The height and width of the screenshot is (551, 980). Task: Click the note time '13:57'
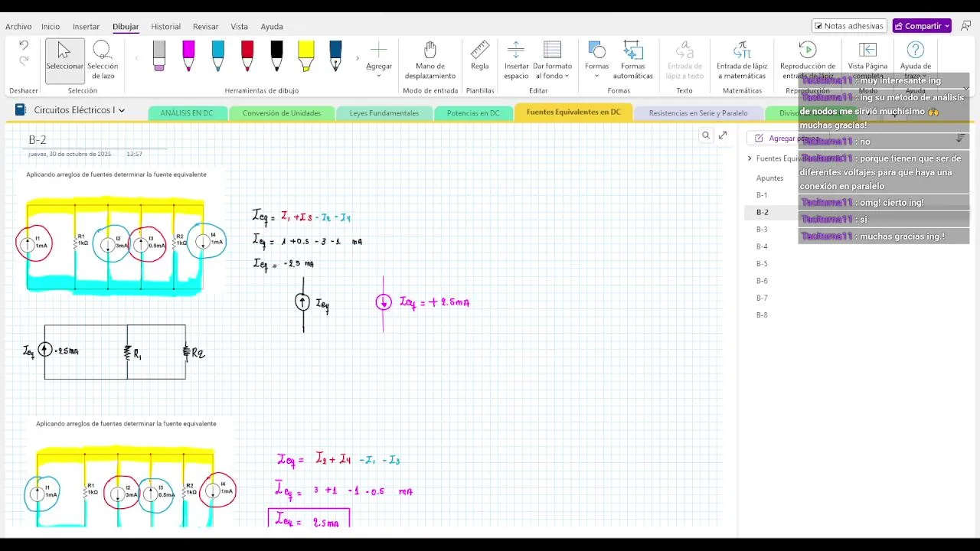point(134,154)
